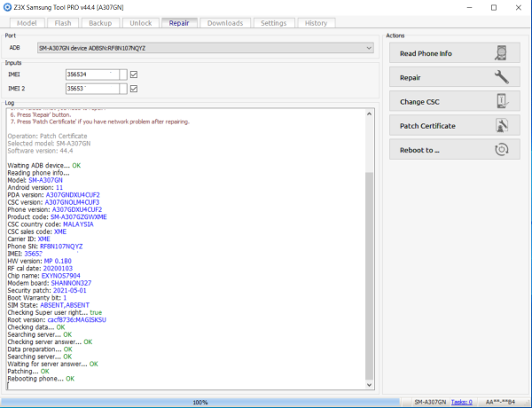Click the IMEI input field
The image size is (532, 408).
point(92,75)
